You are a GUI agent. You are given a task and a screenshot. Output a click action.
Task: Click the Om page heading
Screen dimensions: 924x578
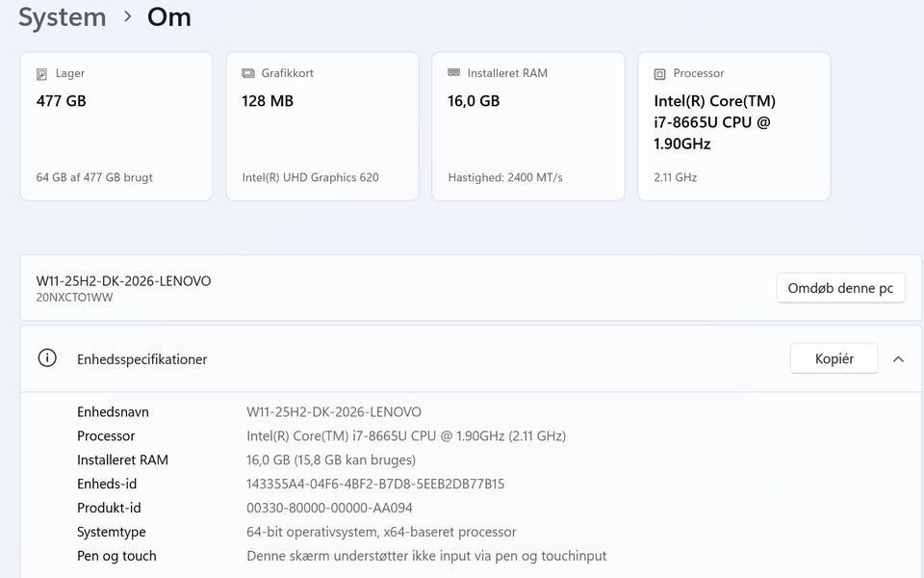169,17
